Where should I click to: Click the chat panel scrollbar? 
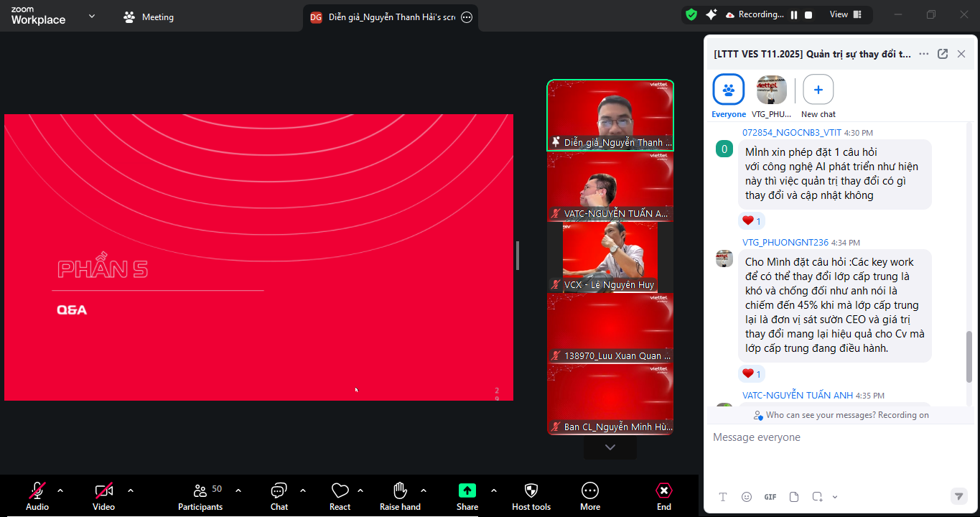[969, 357]
